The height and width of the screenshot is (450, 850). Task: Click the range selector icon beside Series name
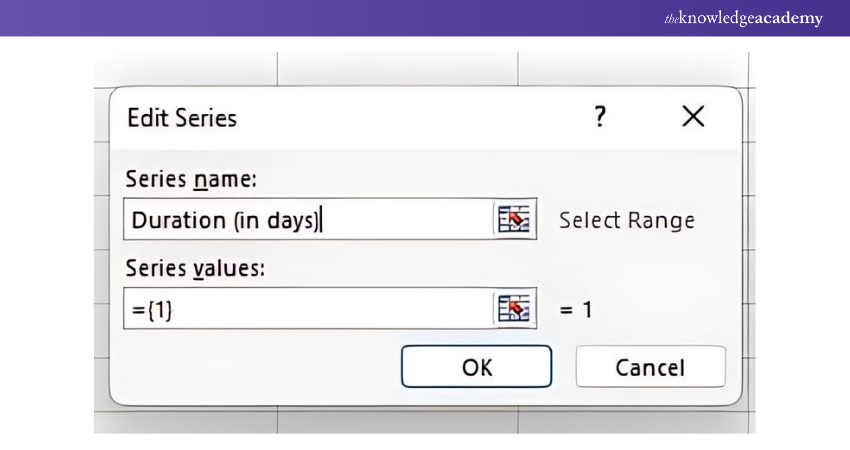tap(514, 219)
